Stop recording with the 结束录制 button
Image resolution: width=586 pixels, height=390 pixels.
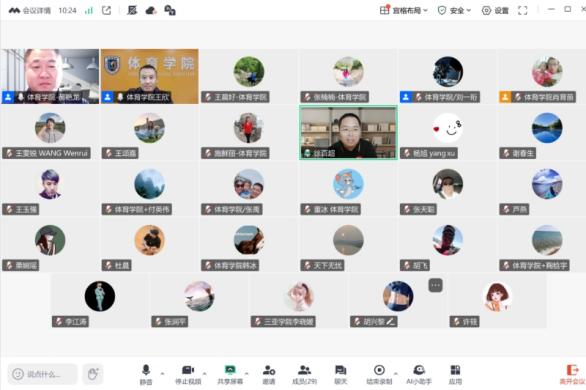(x=379, y=374)
